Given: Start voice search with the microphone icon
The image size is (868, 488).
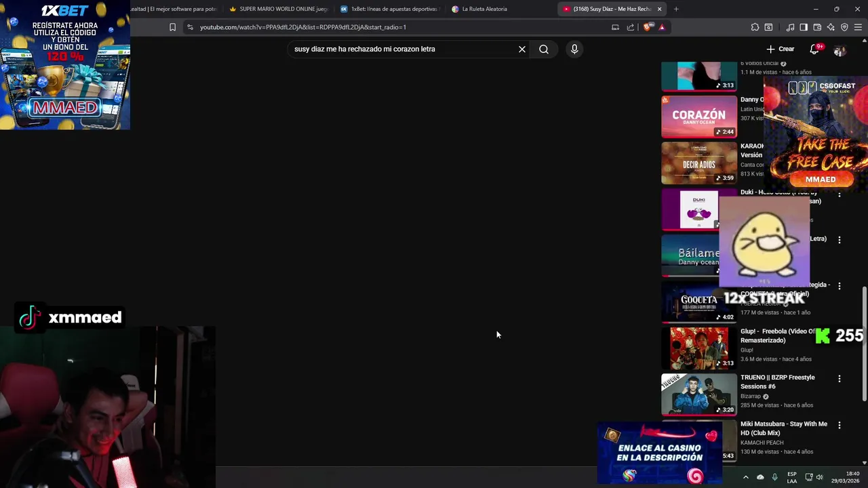Looking at the screenshot, I should tap(574, 49).
